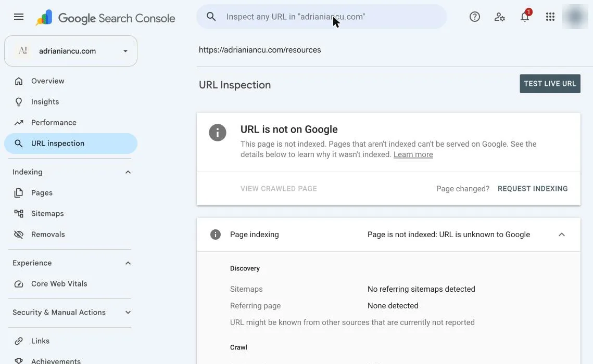Click the 'Page changed?' text

(x=462, y=189)
